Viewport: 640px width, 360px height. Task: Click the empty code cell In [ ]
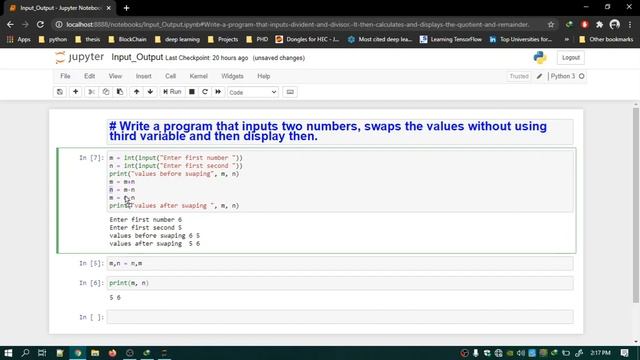340,317
